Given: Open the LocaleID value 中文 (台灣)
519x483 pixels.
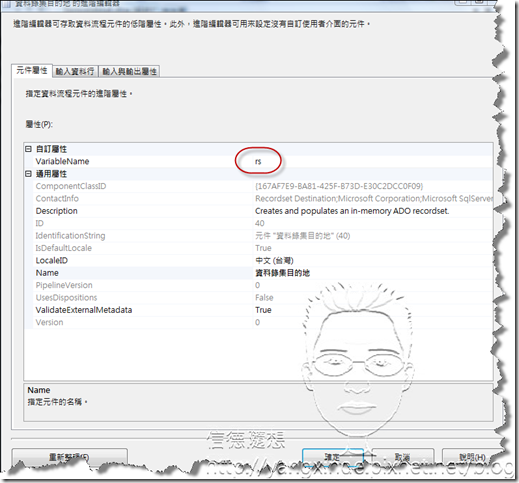Looking at the screenshot, I should coord(274,260).
